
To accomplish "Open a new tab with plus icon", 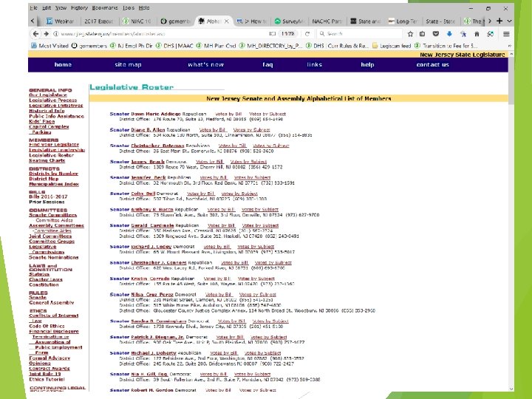I will coord(499,21).
